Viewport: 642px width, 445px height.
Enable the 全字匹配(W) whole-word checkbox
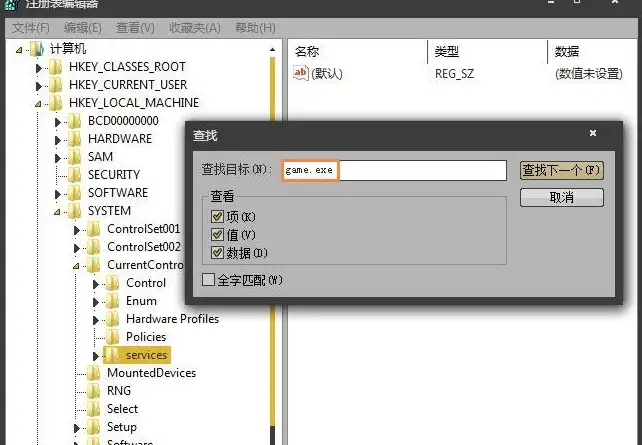click(x=208, y=280)
